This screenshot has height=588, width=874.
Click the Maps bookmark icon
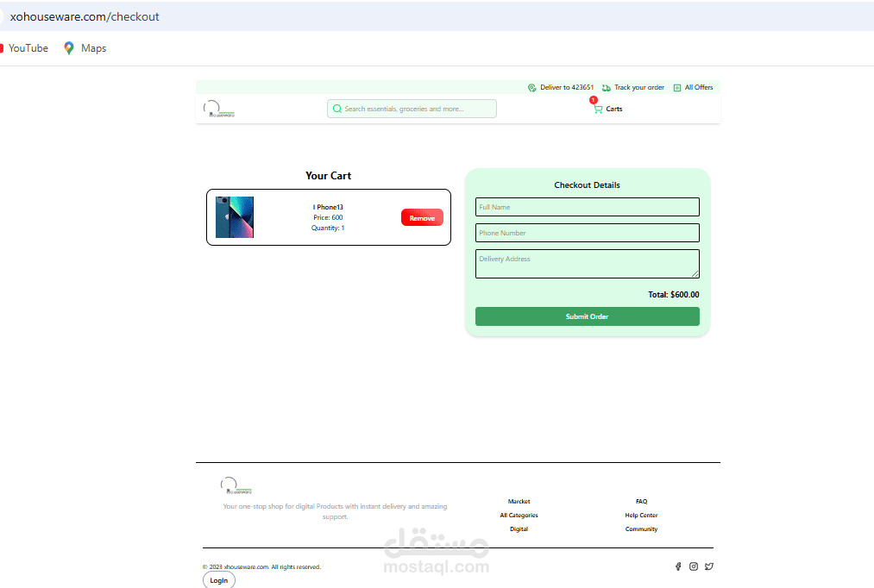68,48
